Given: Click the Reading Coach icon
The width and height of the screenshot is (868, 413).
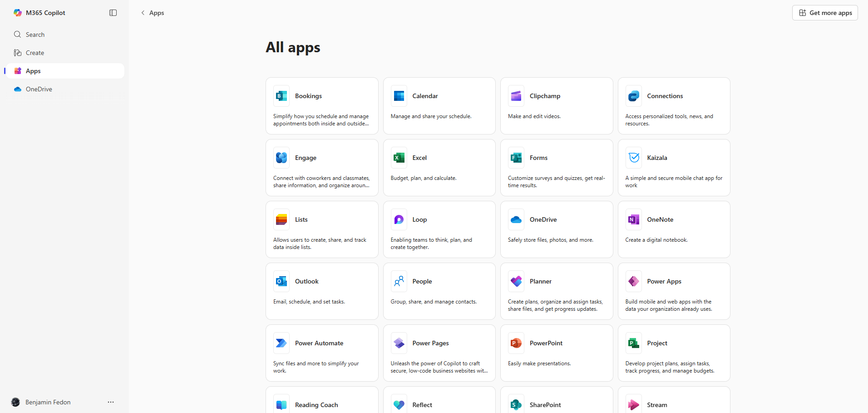Looking at the screenshot, I should 281,404.
